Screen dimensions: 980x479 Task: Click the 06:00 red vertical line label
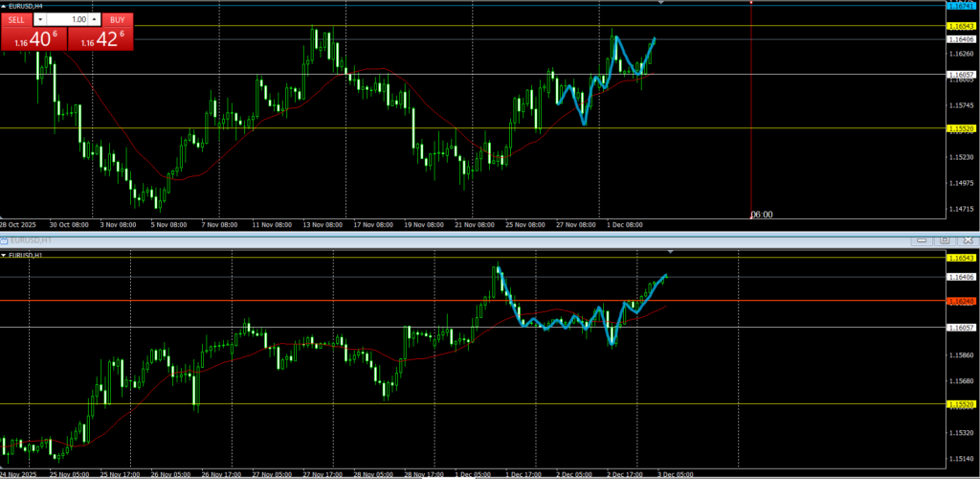[x=762, y=215]
